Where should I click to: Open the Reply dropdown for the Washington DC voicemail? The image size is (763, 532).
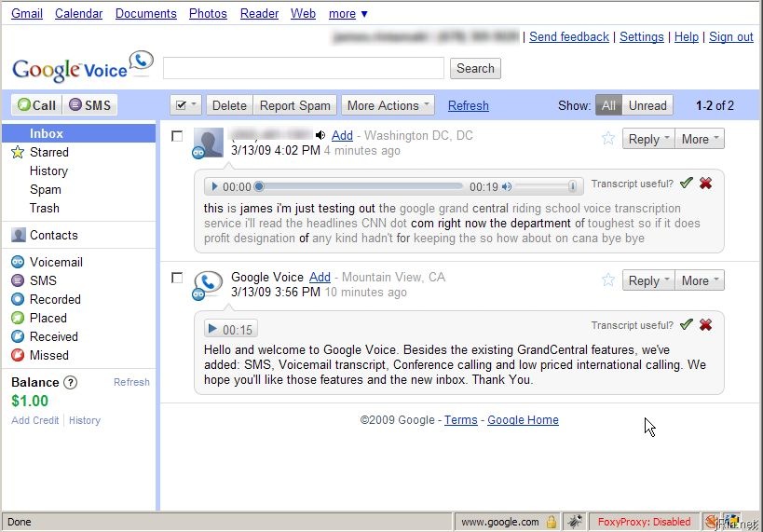click(648, 139)
